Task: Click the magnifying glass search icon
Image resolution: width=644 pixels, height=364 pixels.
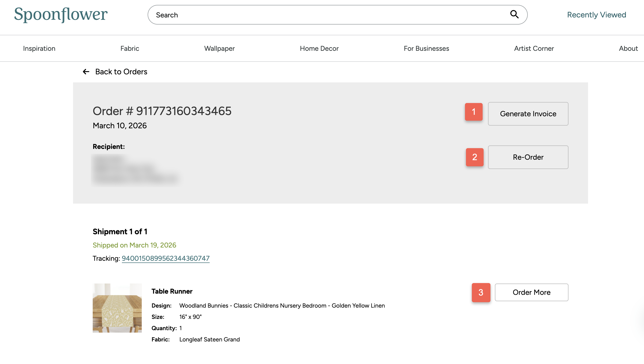Action: [x=514, y=14]
